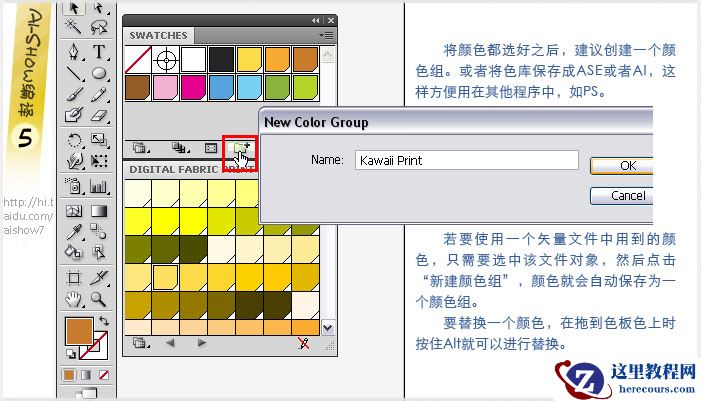Open Swatch Options in Swatches panel

[211, 148]
